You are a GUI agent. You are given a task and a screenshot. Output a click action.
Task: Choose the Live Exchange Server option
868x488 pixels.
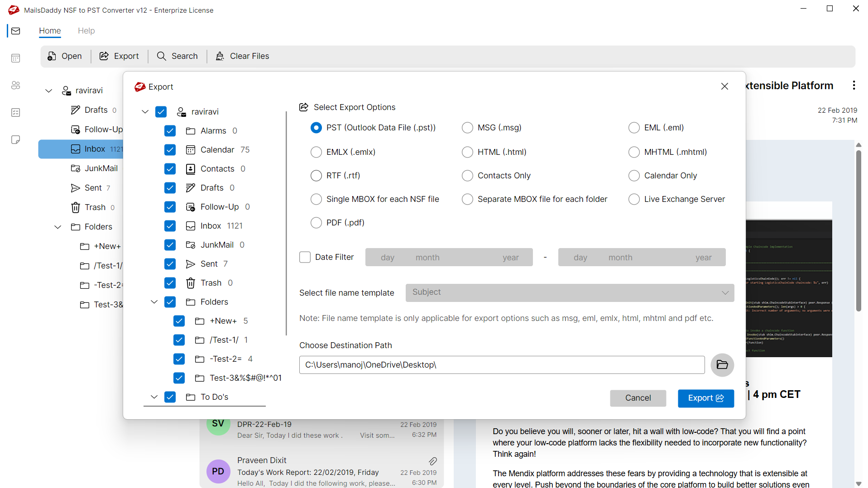(x=634, y=199)
